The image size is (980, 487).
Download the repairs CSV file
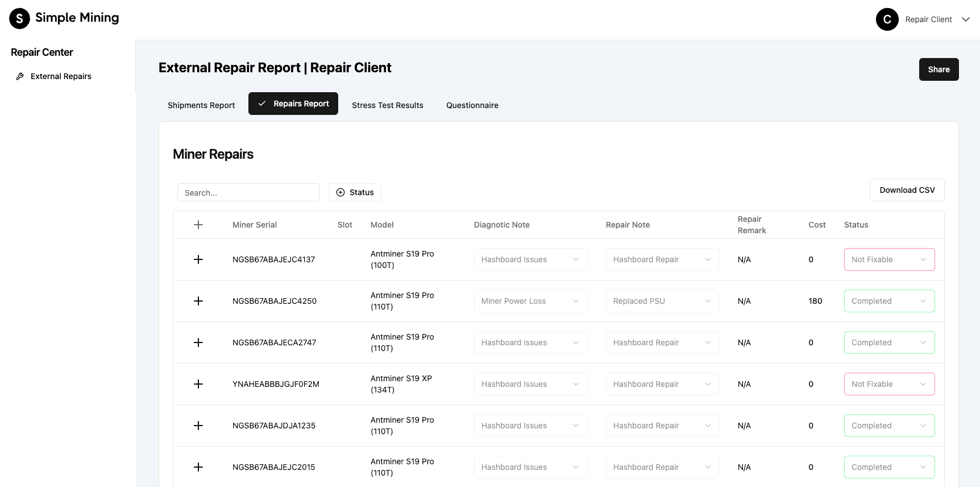coord(907,190)
